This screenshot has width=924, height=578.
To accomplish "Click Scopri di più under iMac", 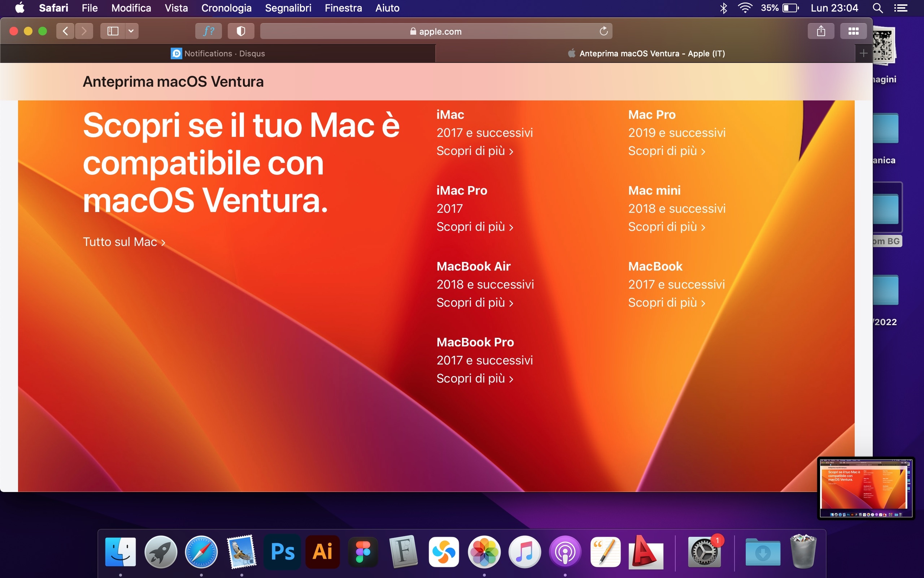I will click(x=475, y=151).
